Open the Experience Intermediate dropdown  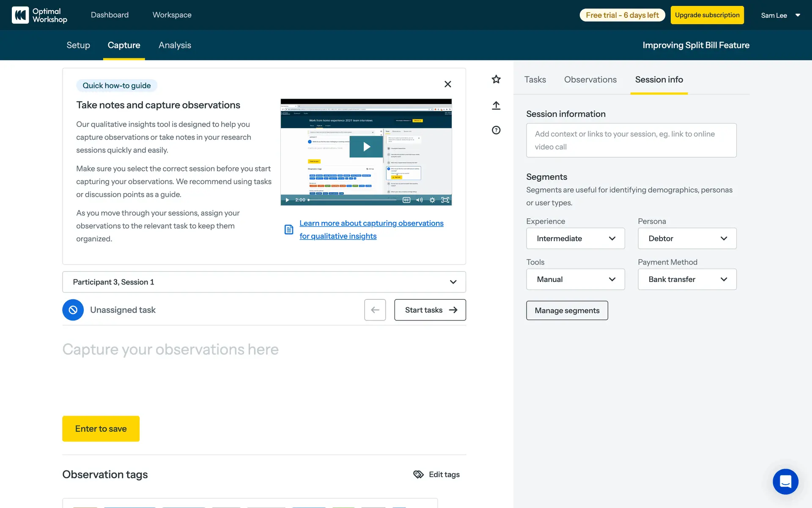coord(575,238)
